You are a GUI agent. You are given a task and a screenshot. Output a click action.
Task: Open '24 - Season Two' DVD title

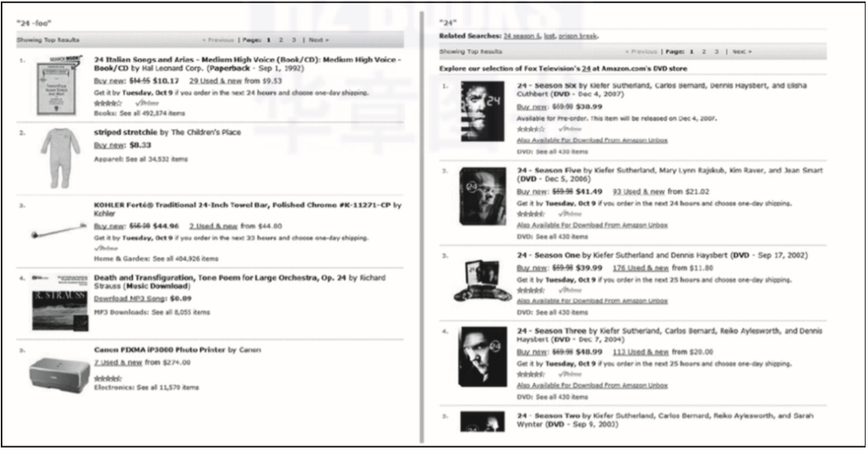pyautogui.click(x=549, y=415)
